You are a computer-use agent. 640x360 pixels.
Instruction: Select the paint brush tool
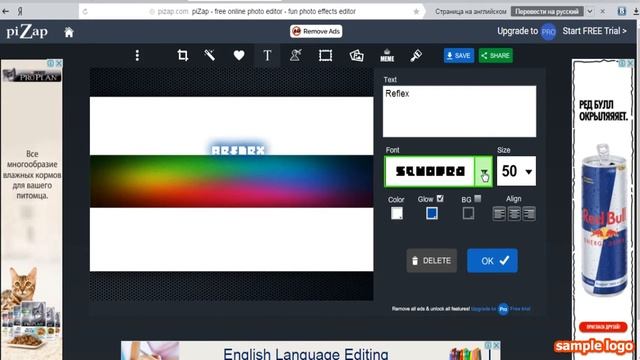(416, 56)
